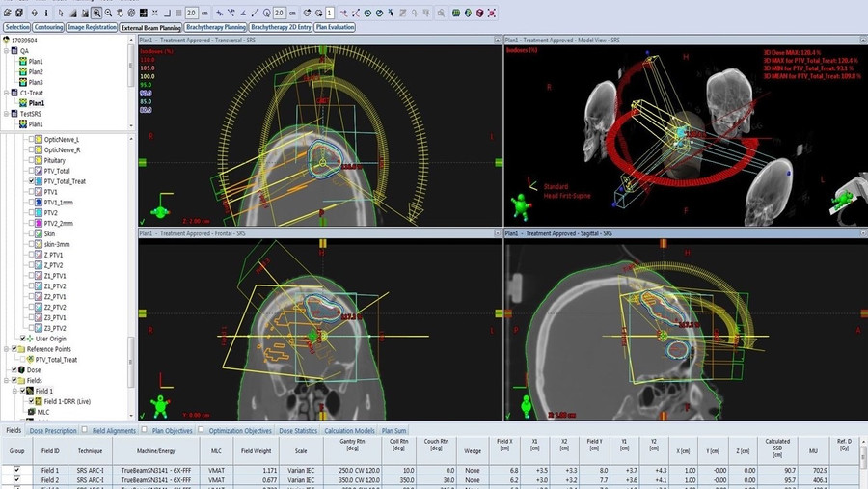Enable the OpticNerve_L structure checkbox

click(29, 139)
